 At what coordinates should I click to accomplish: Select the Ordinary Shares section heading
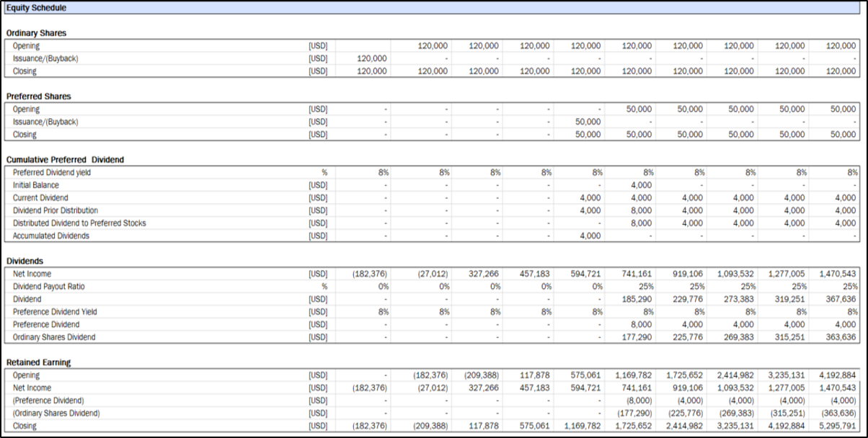coord(36,33)
